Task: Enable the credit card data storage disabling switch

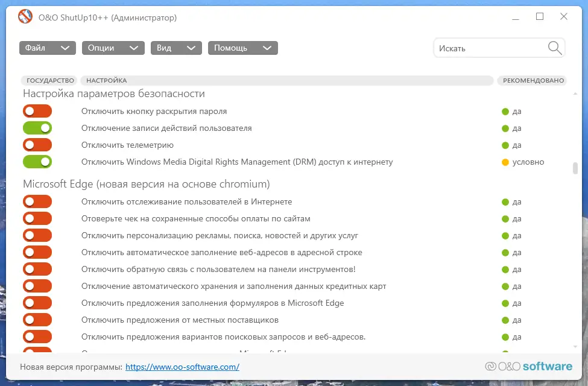Action: pos(37,286)
